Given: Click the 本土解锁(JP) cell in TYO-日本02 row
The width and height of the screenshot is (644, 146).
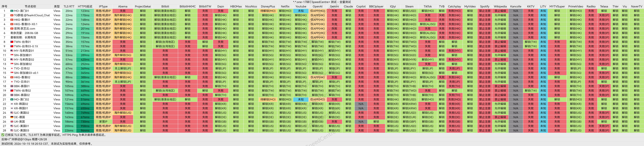Looking at the screenshot, I should pos(123,68).
